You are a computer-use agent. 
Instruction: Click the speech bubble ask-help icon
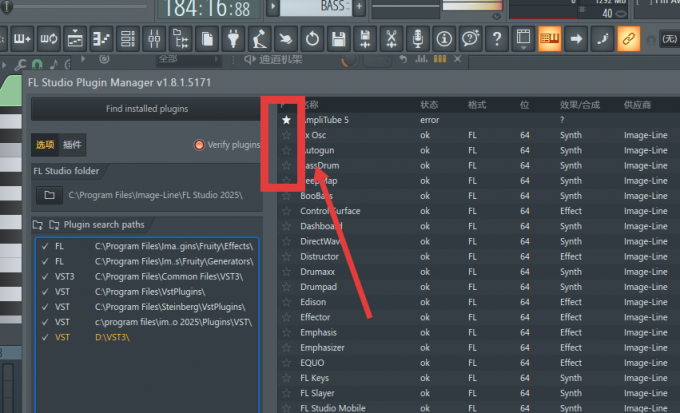471,39
